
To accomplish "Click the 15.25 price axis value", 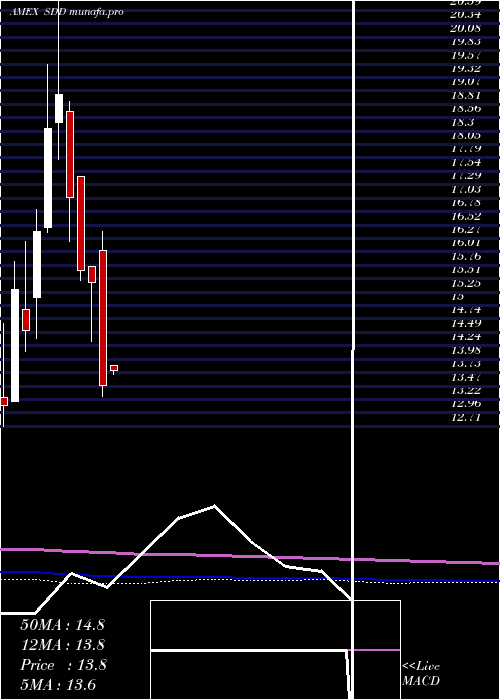I will [x=466, y=283].
